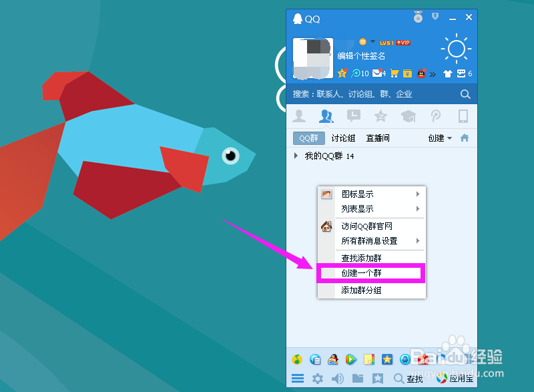Switch to the contacts tab icon
The width and height of the screenshot is (534, 392).
click(x=299, y=116)
